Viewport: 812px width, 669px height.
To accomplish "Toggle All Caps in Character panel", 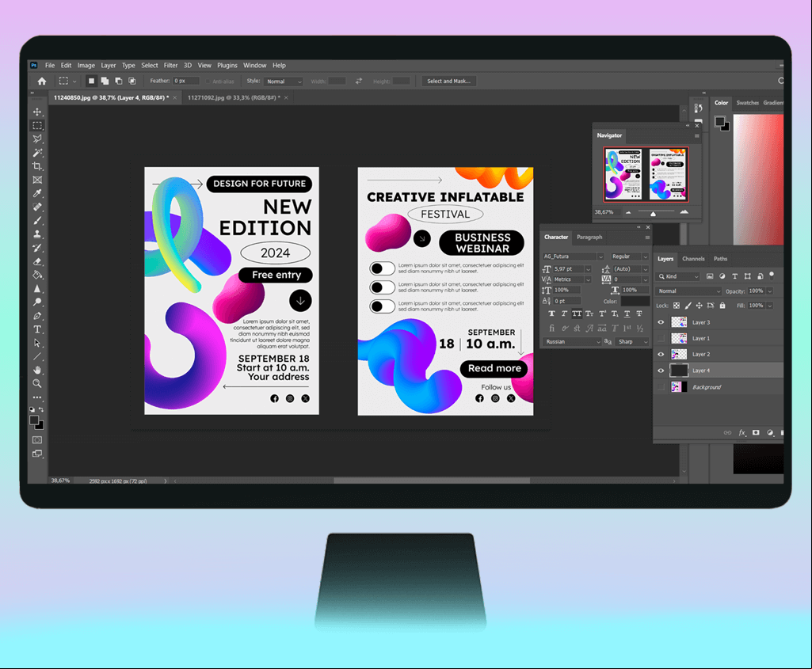I will [577, 314].
